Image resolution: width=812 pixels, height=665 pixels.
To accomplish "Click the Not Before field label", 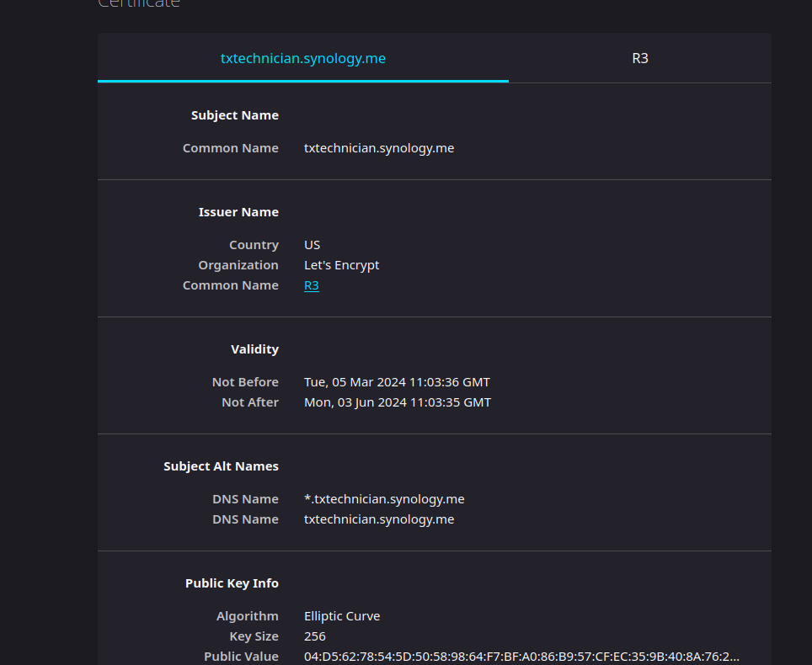I will [245, 382].
